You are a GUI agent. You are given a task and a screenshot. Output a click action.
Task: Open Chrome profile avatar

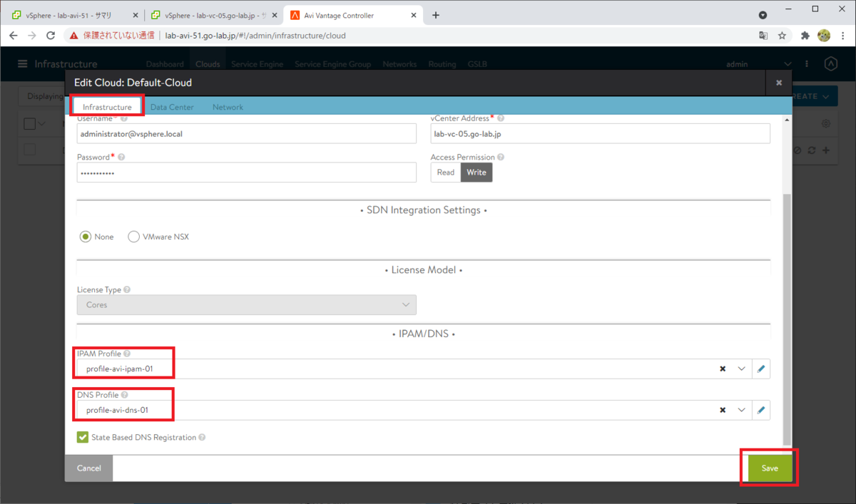824,35
